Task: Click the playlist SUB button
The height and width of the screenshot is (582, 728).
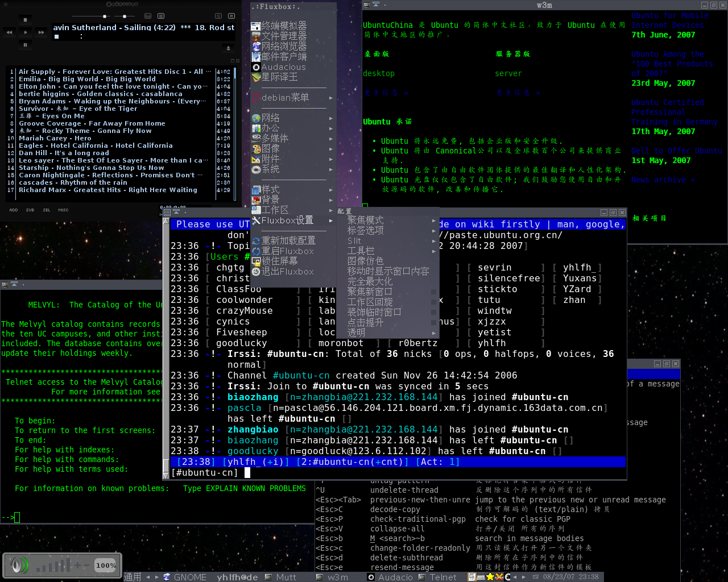Action: pos(30,210)
